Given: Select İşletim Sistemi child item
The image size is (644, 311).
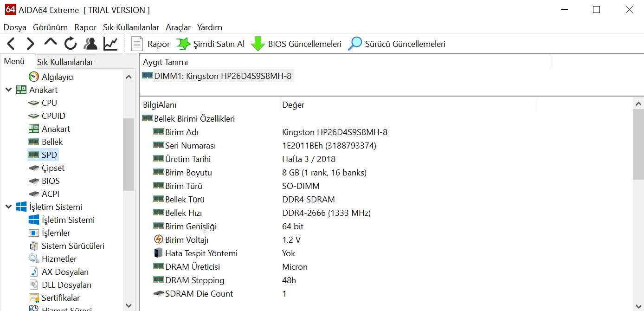Looking at the screenshot, I should click(x=62, y=220).
